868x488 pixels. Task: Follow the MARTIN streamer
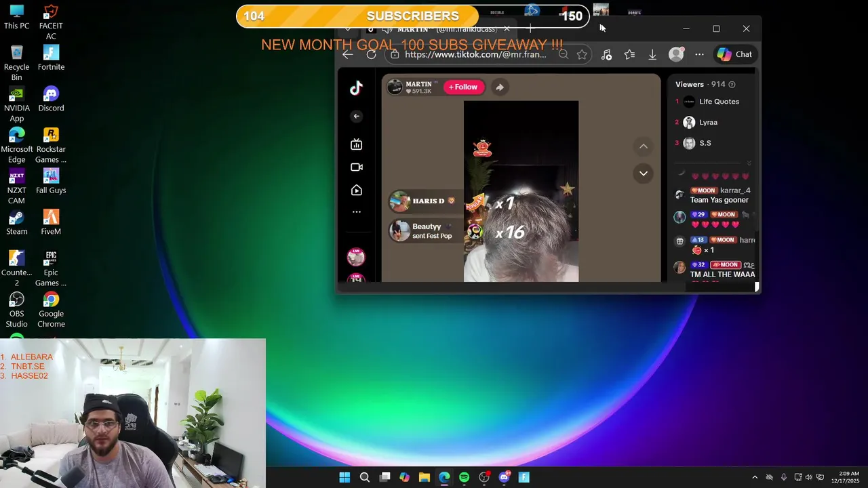point(463,87)
